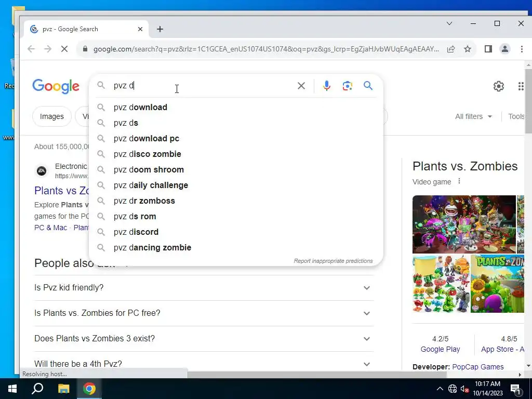Open PopCap Games developer link
The image size is (532, 399).
[478, 367]
